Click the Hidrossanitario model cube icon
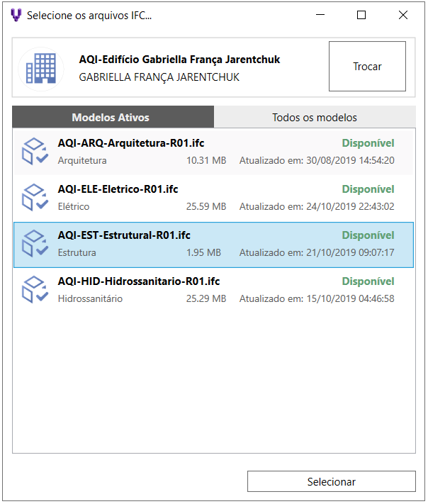This screenshot has height=504, width=428. 35,289
